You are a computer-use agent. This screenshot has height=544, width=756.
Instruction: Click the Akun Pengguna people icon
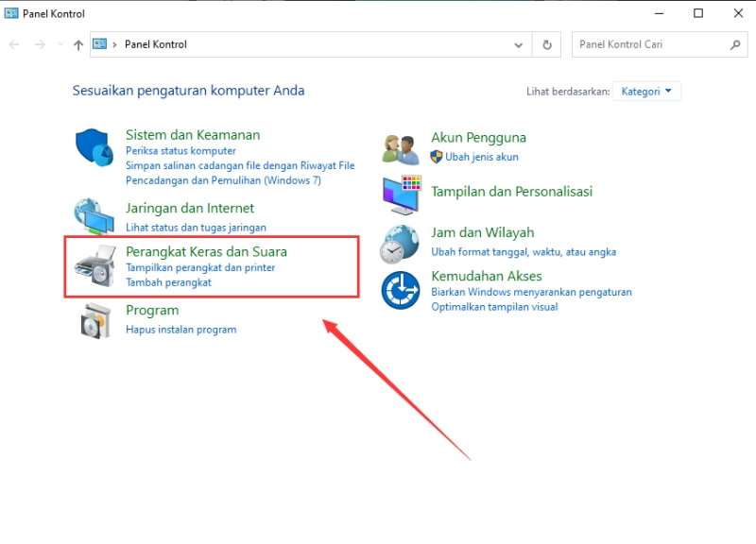(x=400, y=149)
